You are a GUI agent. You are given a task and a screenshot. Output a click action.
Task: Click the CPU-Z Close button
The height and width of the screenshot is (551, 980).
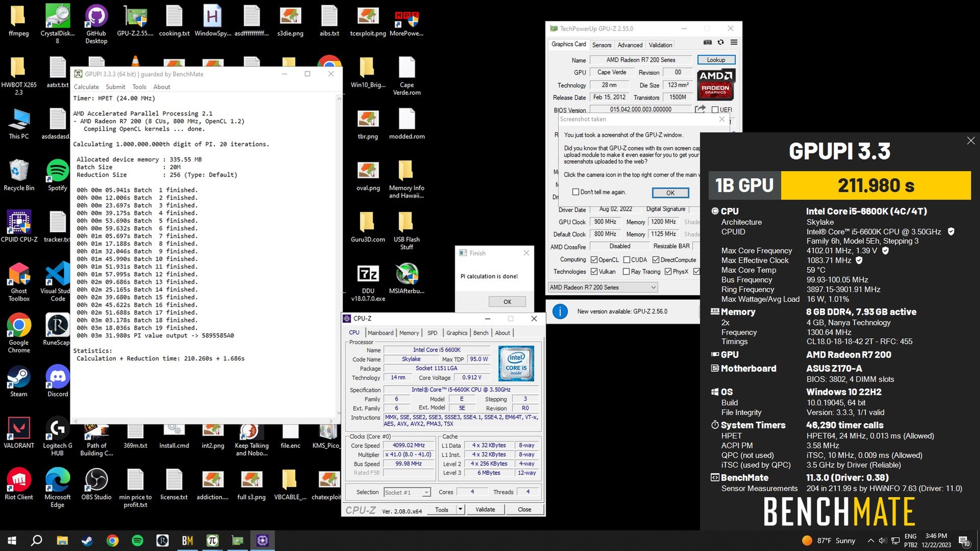click(524, 509)
